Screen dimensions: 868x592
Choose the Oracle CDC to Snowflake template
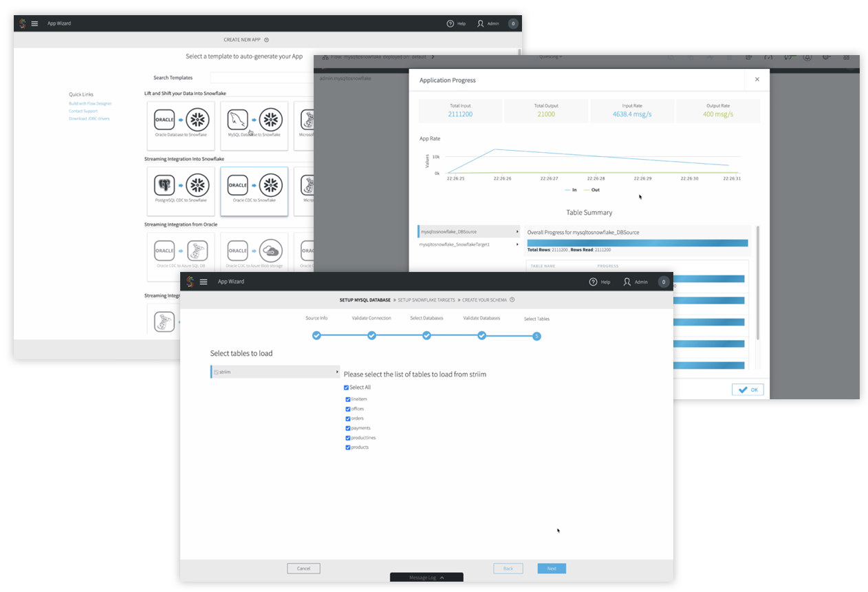254,191
